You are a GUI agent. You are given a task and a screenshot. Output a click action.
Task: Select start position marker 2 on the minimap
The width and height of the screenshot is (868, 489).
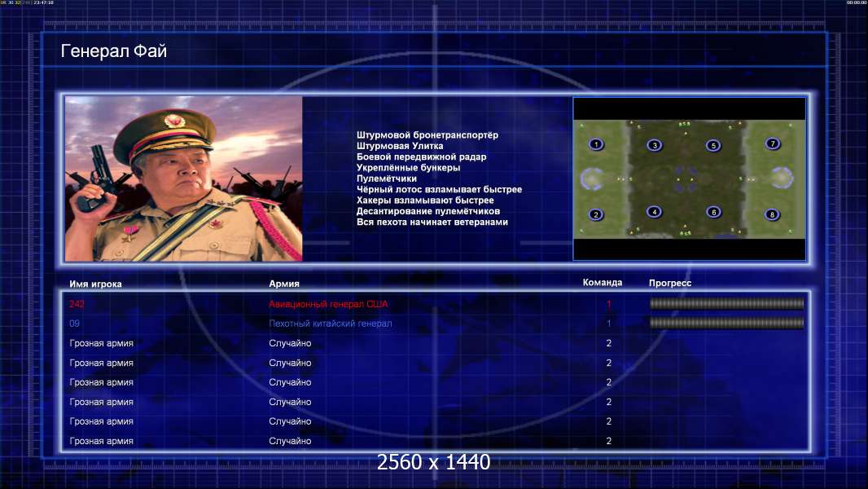(x=596, y=214)
